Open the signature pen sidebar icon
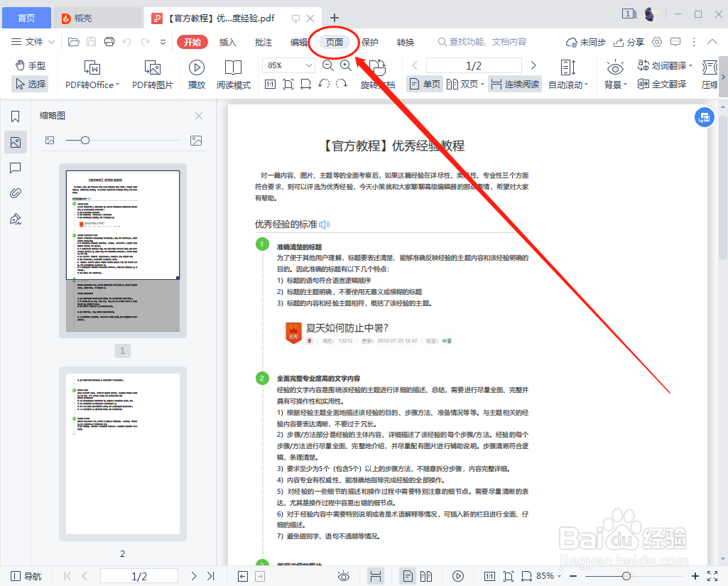This screenshot has width=728, height=586. [16, 219]
